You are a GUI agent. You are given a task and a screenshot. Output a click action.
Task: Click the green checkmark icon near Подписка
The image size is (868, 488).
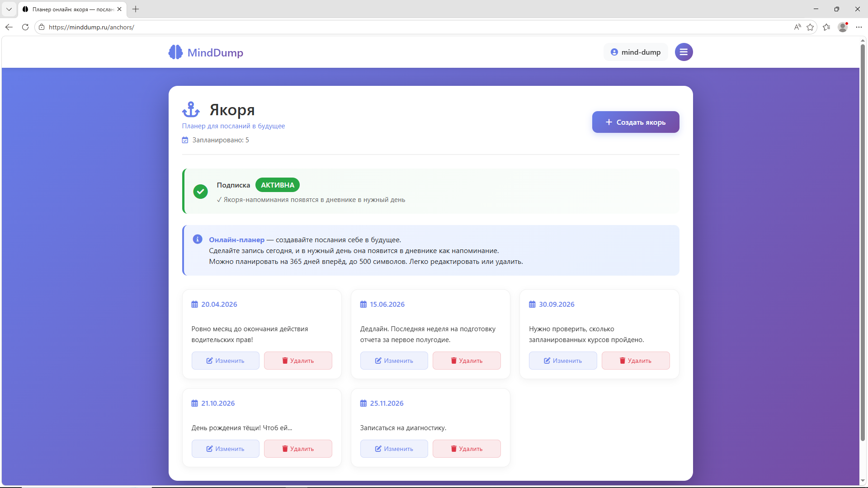200,192
